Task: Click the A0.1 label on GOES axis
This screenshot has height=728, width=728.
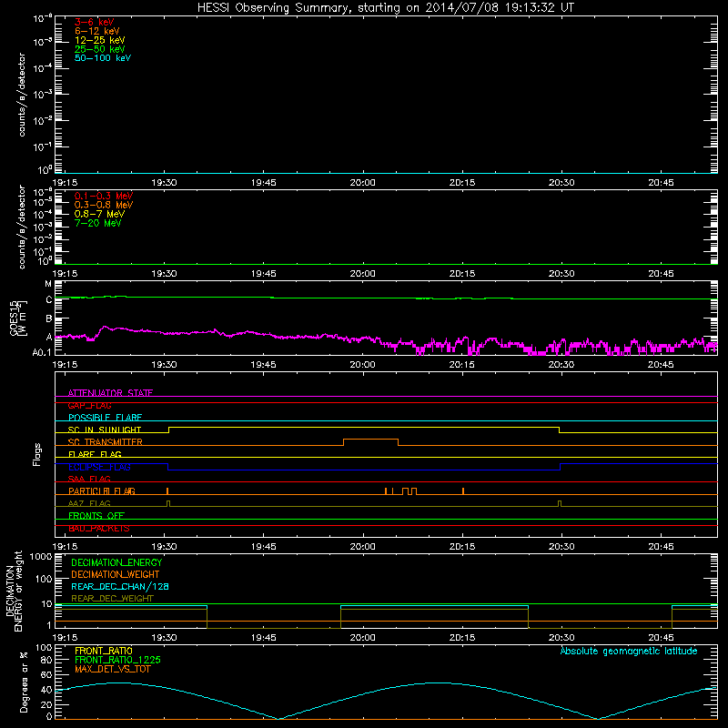Action: point(42,352)
